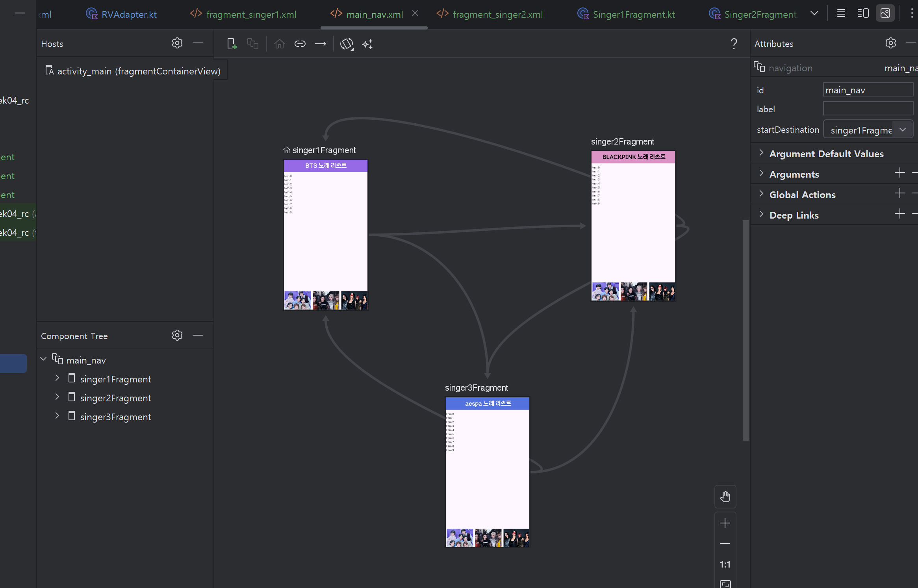Switch to Split view mode
Image resolution: width=918 pixels, height=588 pixels.
pos(863,13)
